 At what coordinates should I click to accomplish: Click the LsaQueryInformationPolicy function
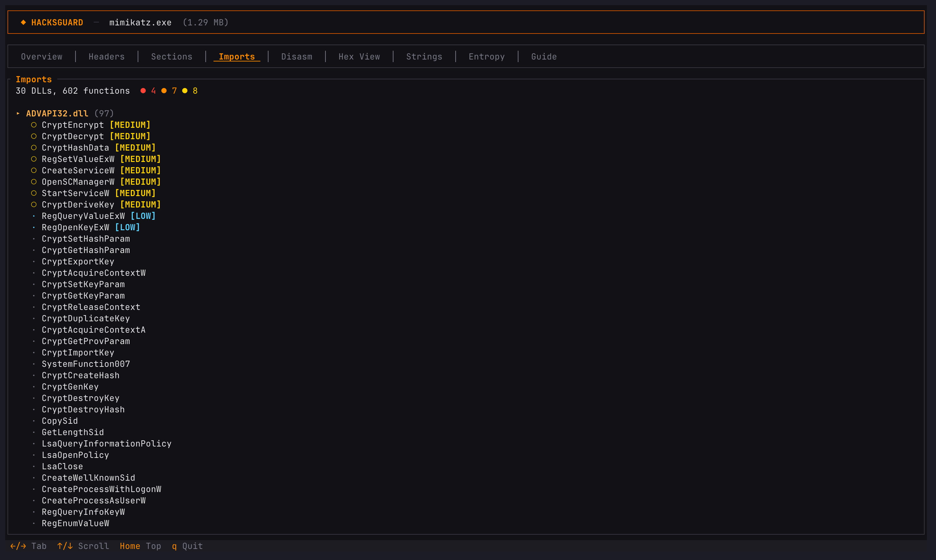[x=106, y=444]
